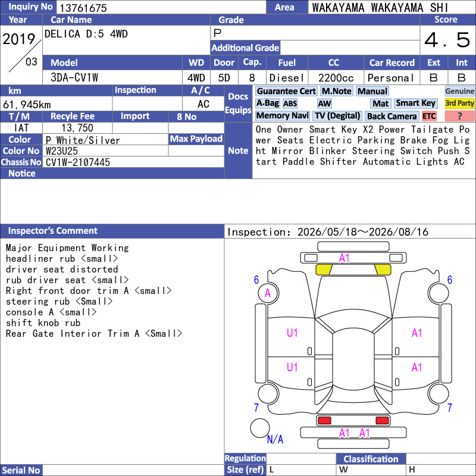Click the pink question mark badge

coord(459,116)
